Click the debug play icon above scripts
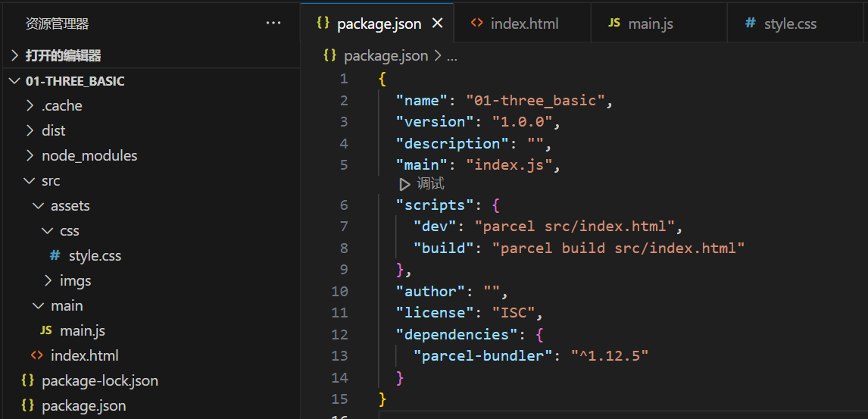868x419 pixels. [x=405, y=184]
